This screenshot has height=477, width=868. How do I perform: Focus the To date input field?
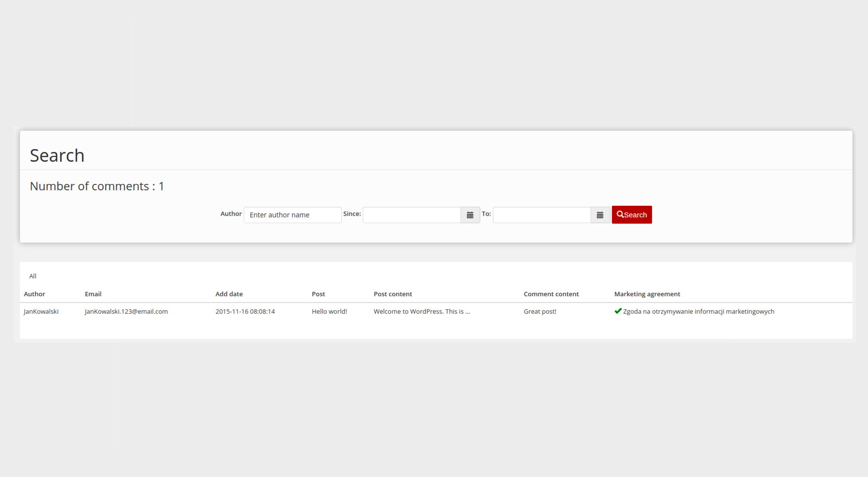tap(542, 215)
